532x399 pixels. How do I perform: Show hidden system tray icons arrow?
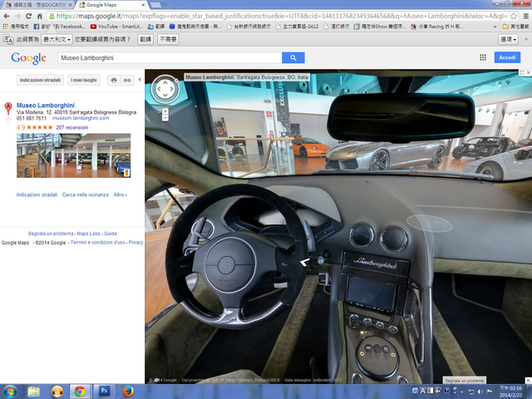click(462, 392)
